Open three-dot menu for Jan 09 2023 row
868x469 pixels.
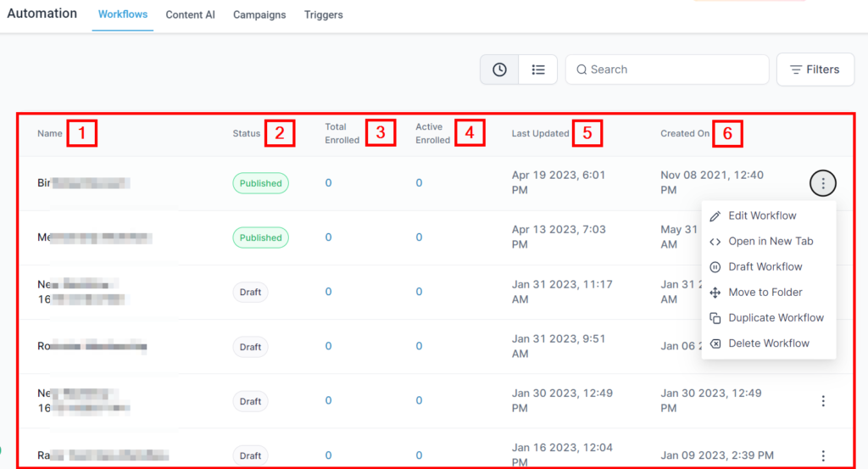click(822, 455)
